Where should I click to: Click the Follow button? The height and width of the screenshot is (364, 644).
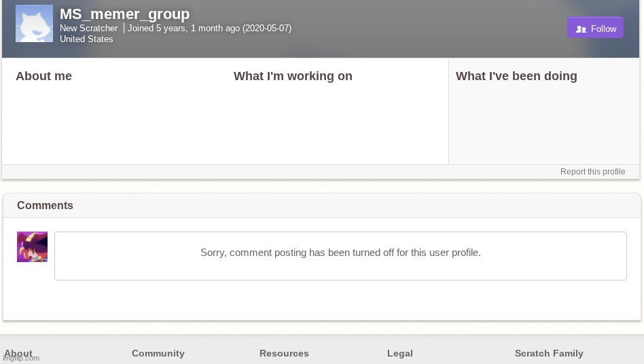coord(595,28)
